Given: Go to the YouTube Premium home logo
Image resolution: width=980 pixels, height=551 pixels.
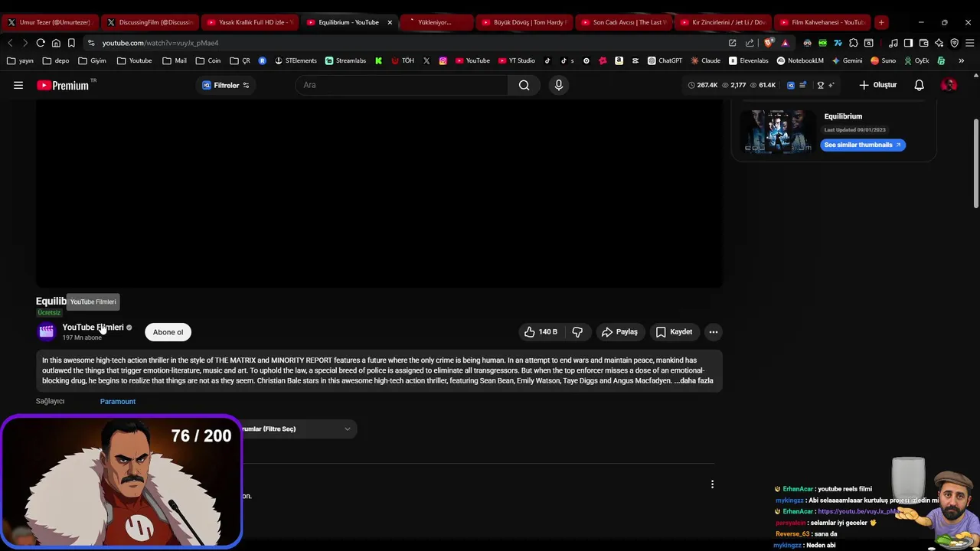Looking at the screenshot, I should tap(63, 85).
